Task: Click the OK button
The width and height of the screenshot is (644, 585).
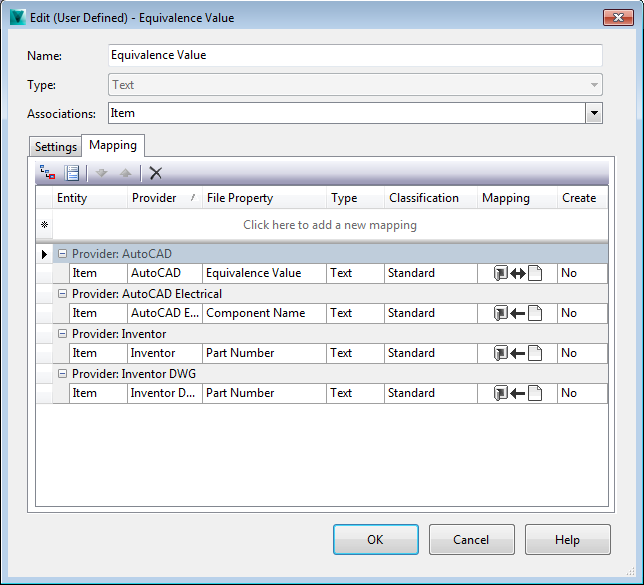Action: (376, 539)
